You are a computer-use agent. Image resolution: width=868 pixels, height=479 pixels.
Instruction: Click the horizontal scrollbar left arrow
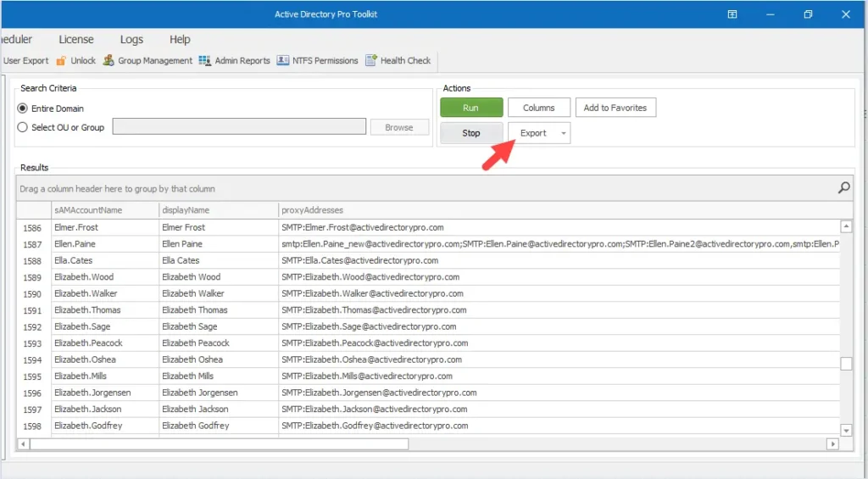[x=23, y=443]
